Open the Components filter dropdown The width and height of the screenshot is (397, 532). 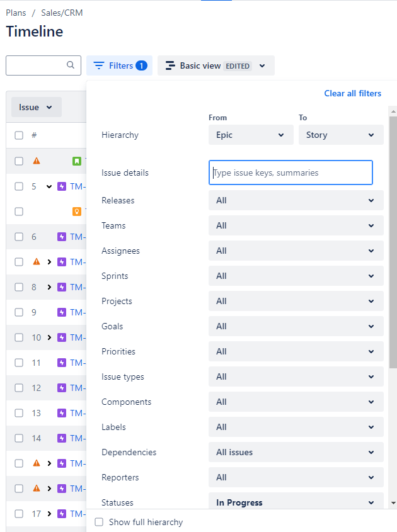(296, 402)
